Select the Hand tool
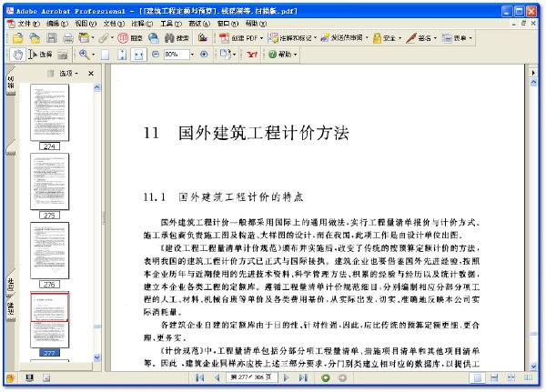 coord(18,55)
